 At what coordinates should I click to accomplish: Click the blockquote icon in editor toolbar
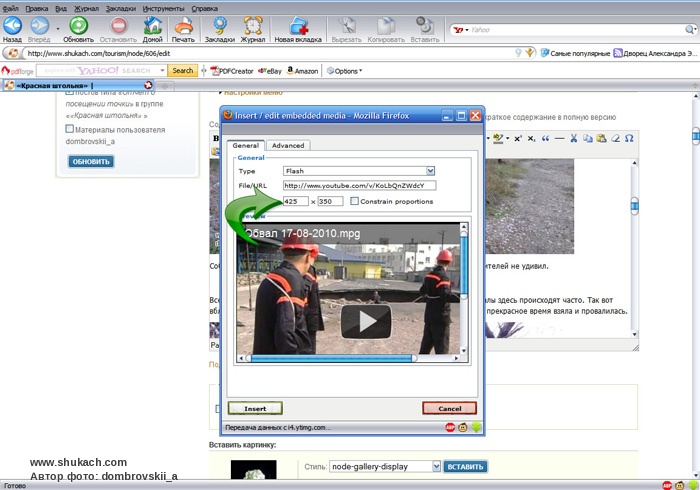point(546,139)
